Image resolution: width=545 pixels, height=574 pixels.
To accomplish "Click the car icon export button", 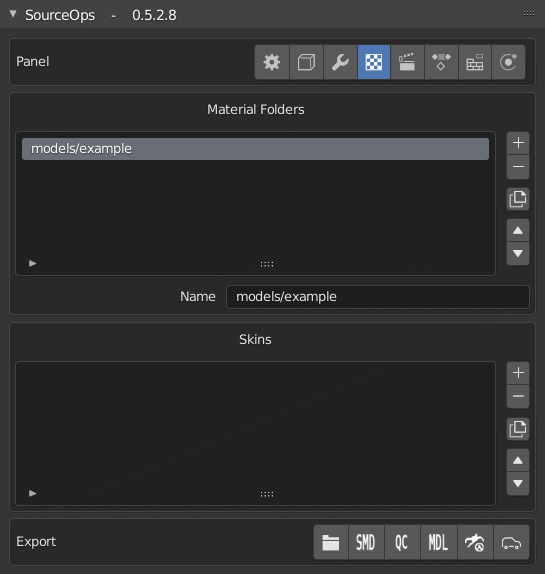I will [511, 542].
